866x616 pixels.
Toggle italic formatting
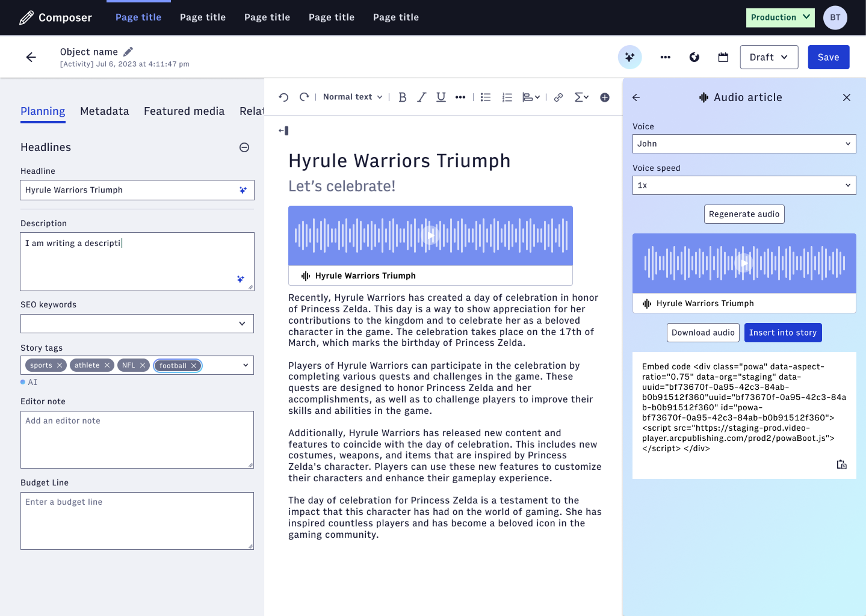tap(422, 97)
